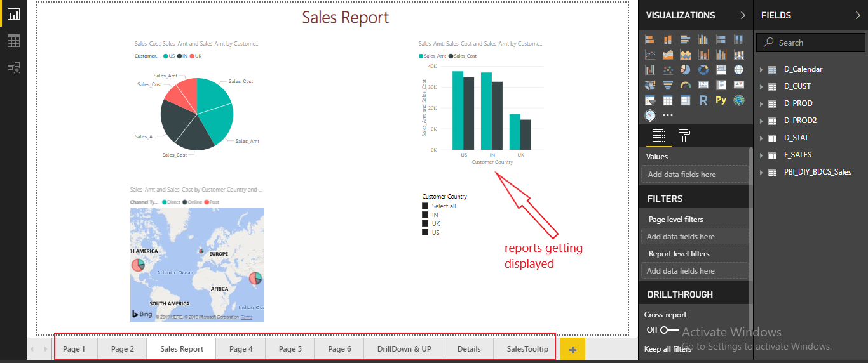Select the Map globe visualization

click(738, 70)
